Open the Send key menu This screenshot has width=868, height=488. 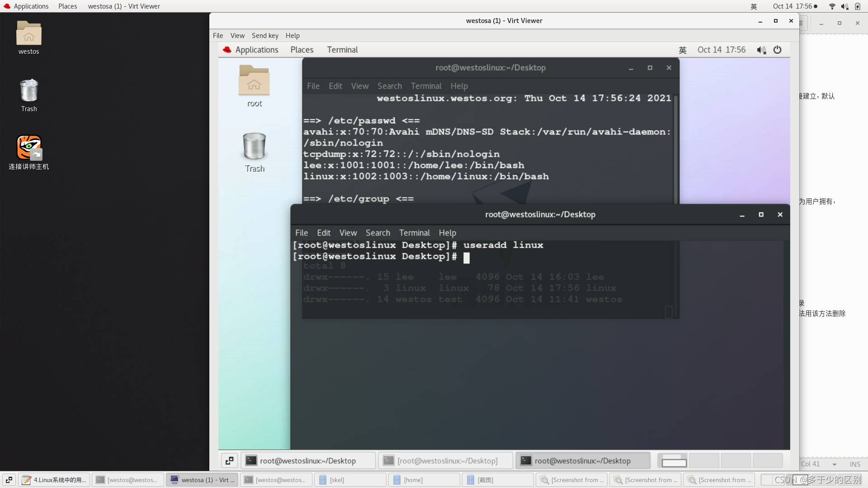[265, 36]
